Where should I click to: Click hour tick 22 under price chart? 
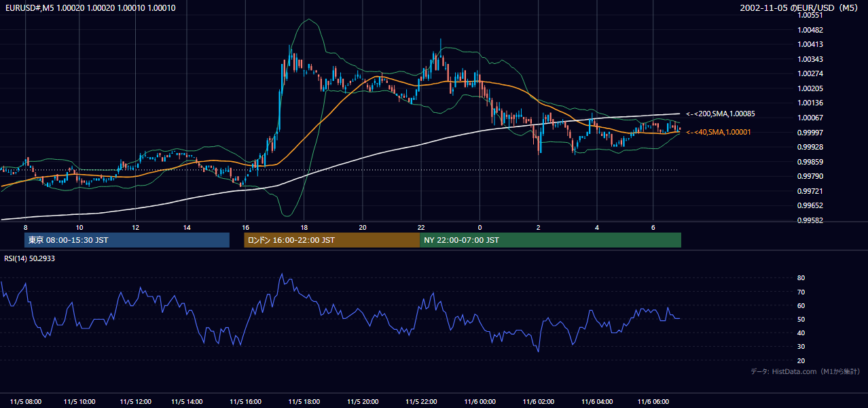(421, 227)
